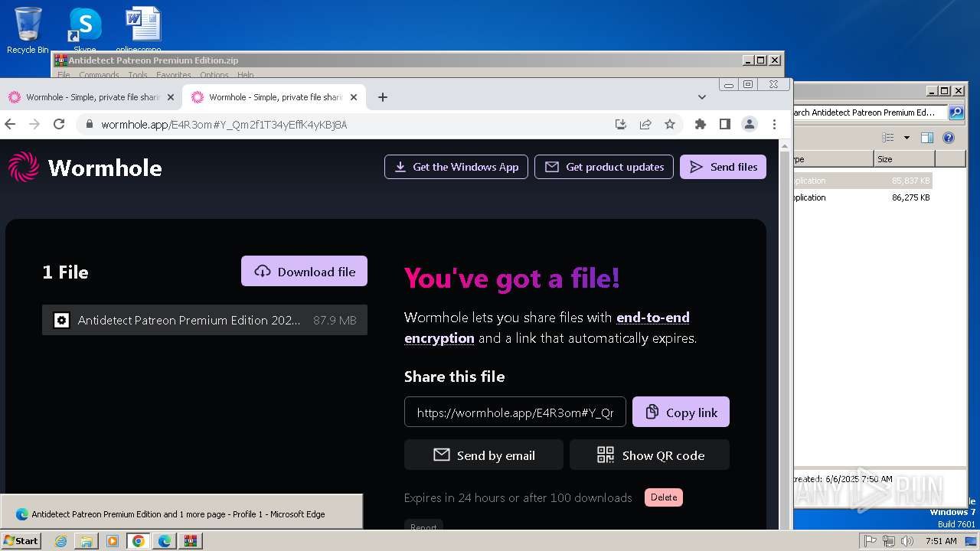Viewport: 980px width, 551px height.
Task: Switch to Chrome from the taskbar
Action: (x=139, y=541)
